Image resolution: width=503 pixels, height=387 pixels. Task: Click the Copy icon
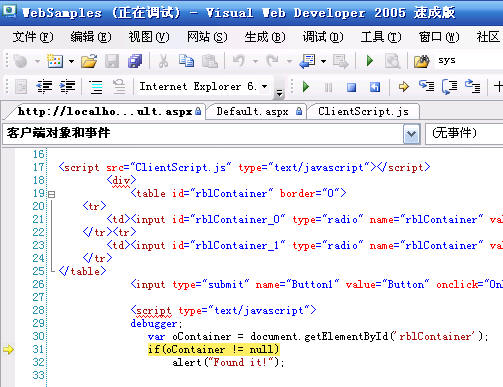186,61
